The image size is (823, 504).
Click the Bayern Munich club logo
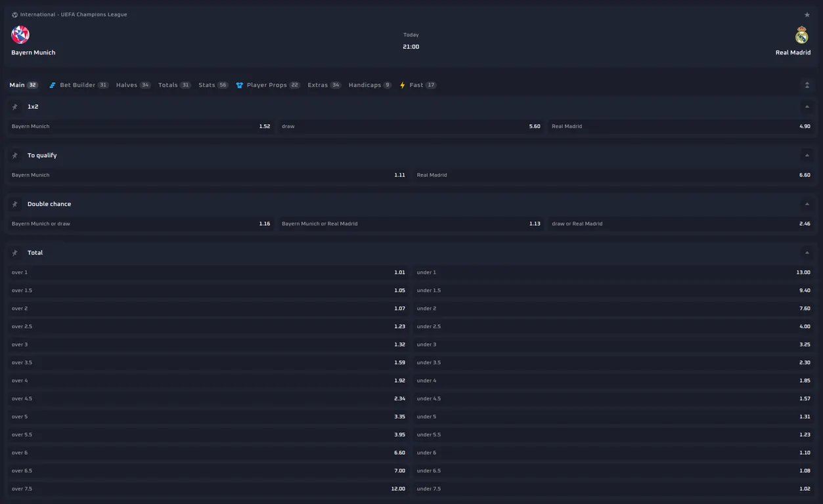point(20,34)
